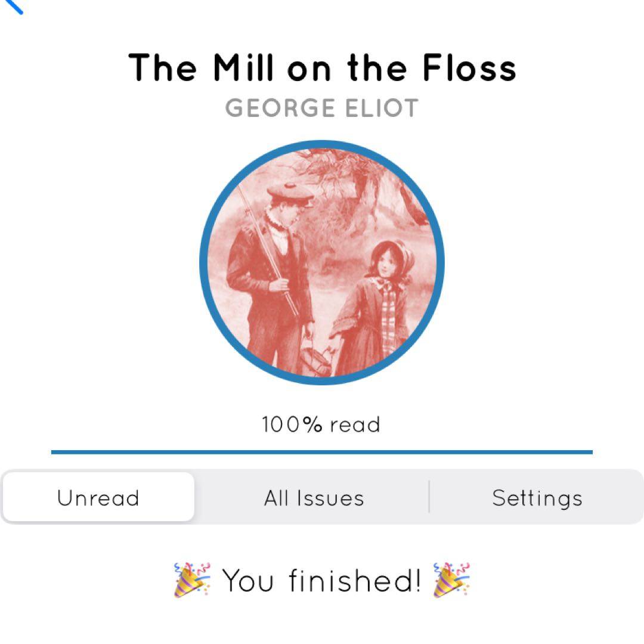Image resolution: width=644 pixels, height=644 pixels.
Task: Click the left party popper emoji
Action: tap(192, 580)
